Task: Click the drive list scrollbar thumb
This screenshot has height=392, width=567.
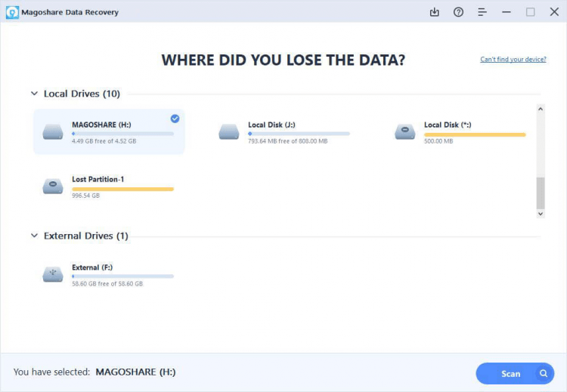Action: coord(541,193)
